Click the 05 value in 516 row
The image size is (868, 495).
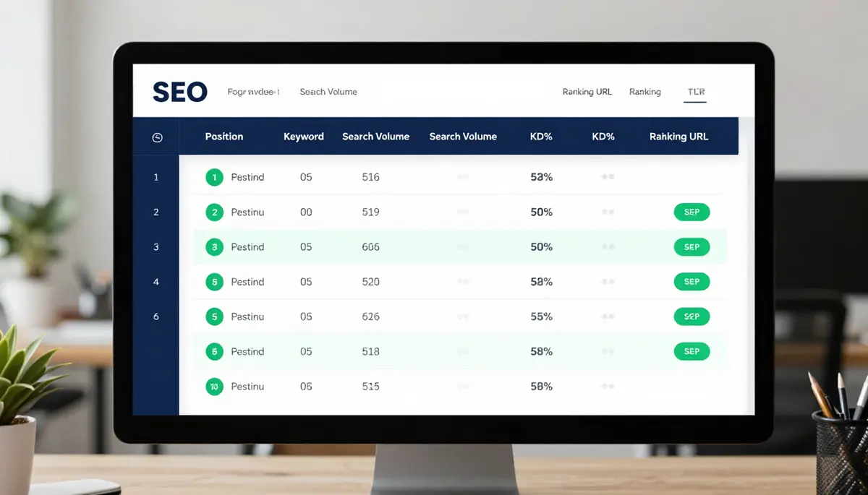coord(306,177)
